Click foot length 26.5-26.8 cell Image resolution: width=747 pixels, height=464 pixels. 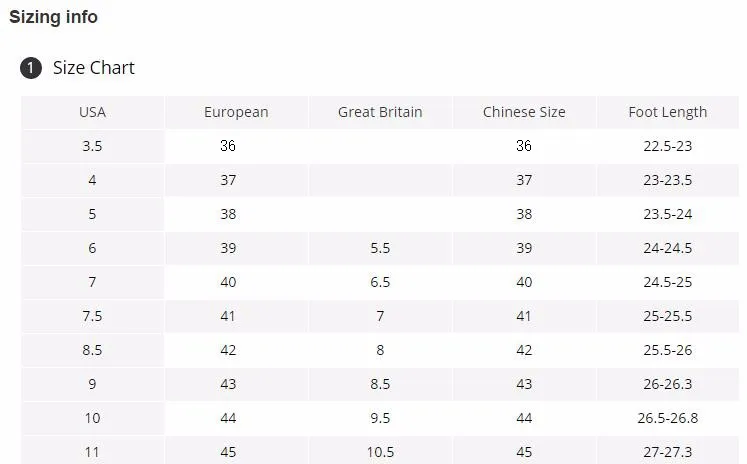[x=668, y=418]
